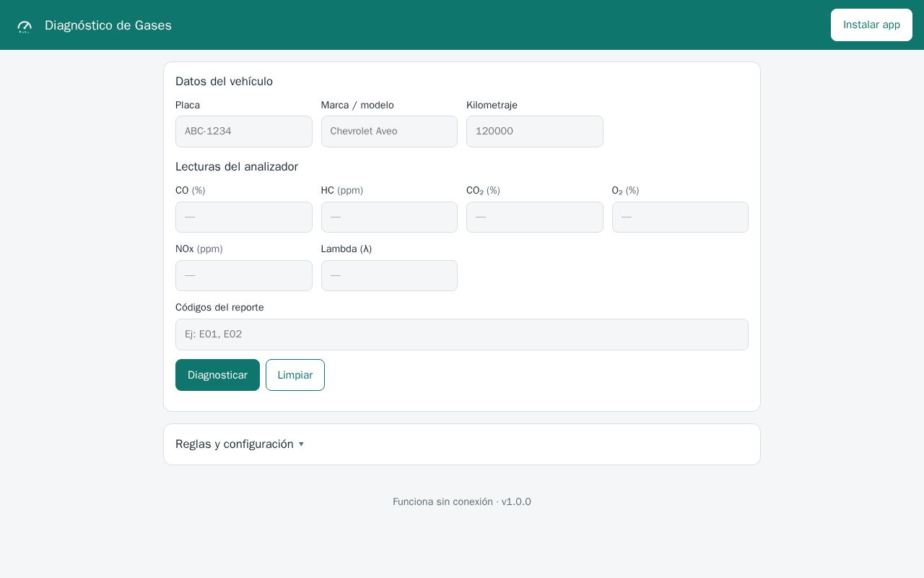The width and height of the screenshot is (924, 578).
Task: Click the Instalar app button
Action: (x=871, y=25)
